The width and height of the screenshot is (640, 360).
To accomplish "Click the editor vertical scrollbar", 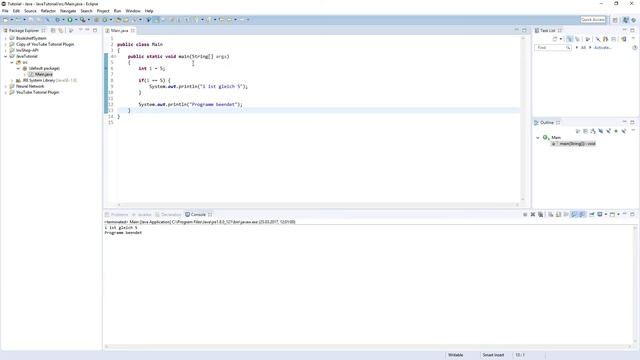I will point(523,118).
